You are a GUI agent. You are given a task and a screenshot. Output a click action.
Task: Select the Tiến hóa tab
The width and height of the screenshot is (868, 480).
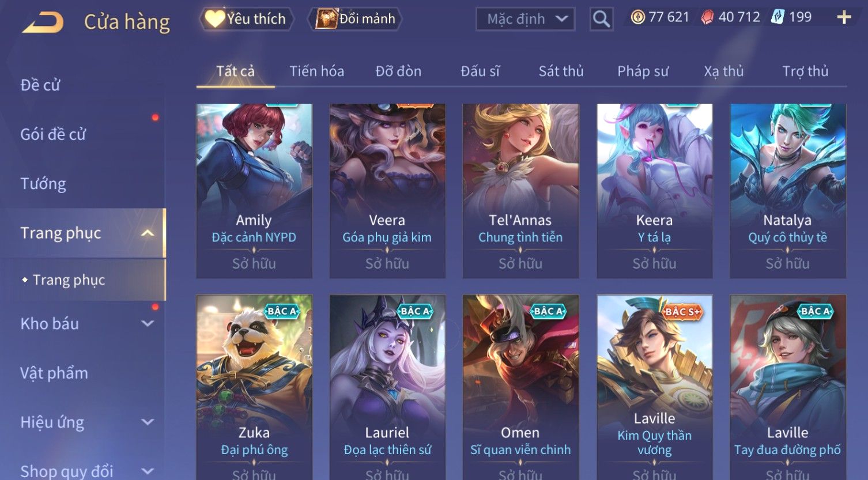pyautogui.click(x=316, y=71)
